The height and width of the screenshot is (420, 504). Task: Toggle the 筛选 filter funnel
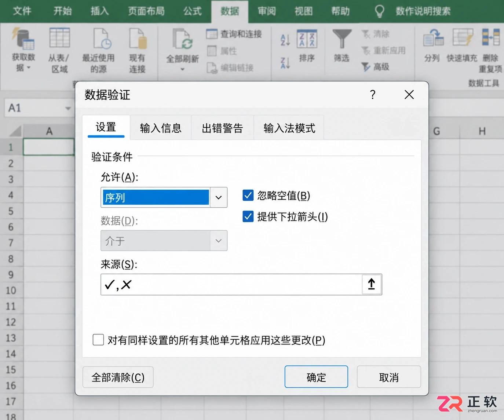click(x=342, y=39)
